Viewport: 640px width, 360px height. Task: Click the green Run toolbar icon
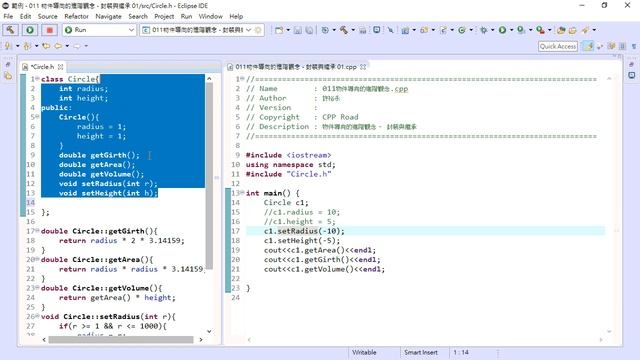click(502, 30)
